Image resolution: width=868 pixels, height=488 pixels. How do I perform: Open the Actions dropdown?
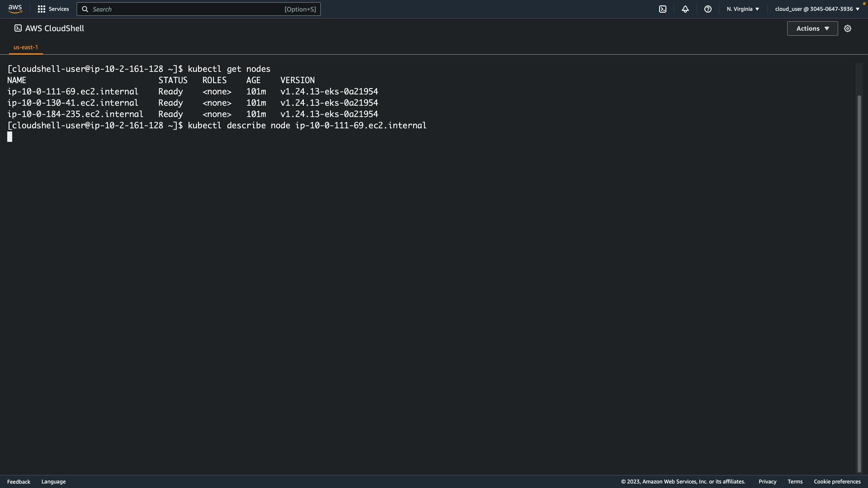pyautogui.click(x=812, y=28)
